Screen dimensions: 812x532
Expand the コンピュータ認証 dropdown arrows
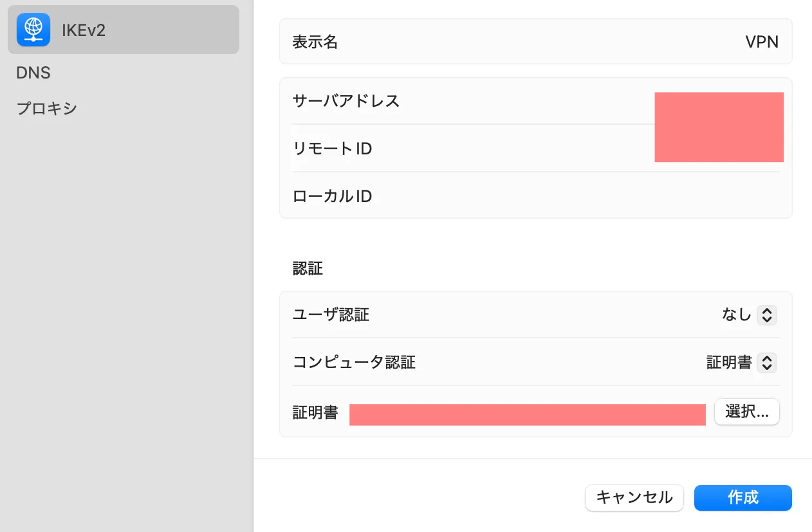coord(766,363)
